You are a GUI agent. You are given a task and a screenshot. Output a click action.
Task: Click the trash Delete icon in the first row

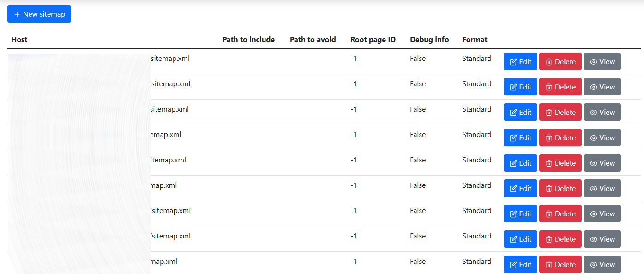(549, 62)
